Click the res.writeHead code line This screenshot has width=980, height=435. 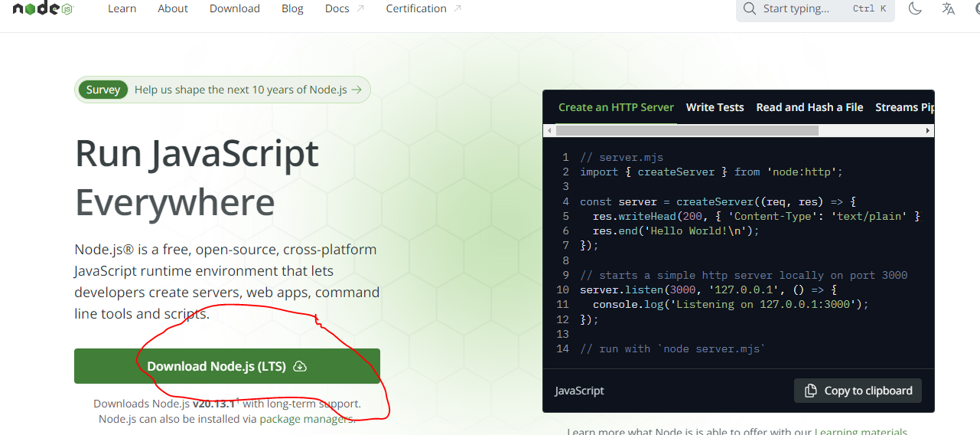(757, 216)
